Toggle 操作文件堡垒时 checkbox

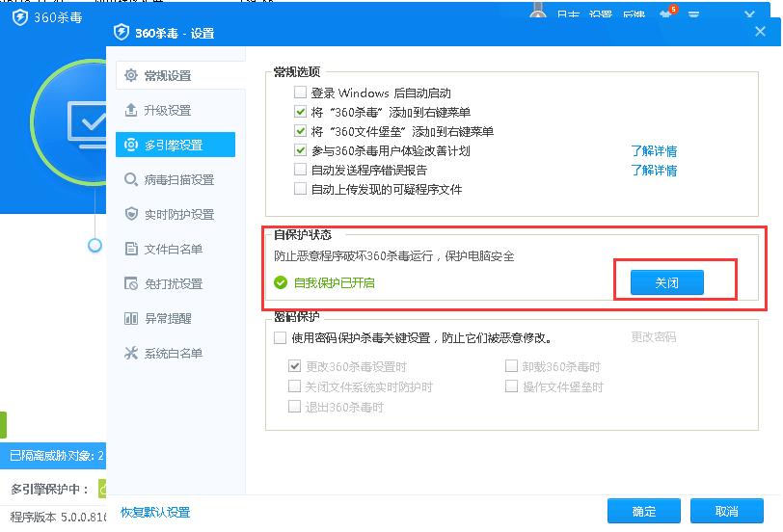click(511, 386)
